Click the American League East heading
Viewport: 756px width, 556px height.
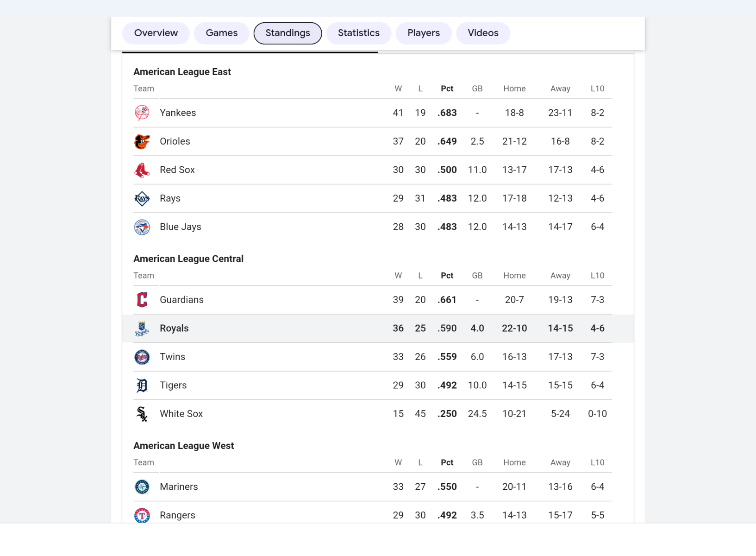tap(182, 72)
